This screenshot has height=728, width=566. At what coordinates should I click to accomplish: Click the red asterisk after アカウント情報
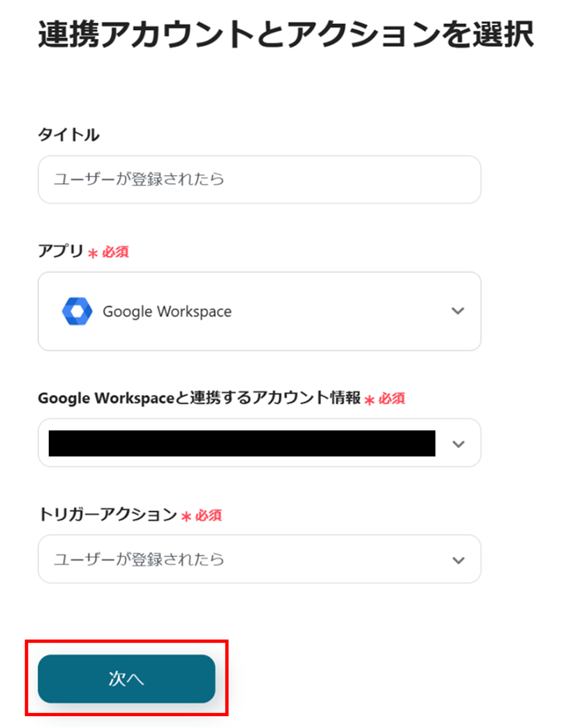coord(369,400)
